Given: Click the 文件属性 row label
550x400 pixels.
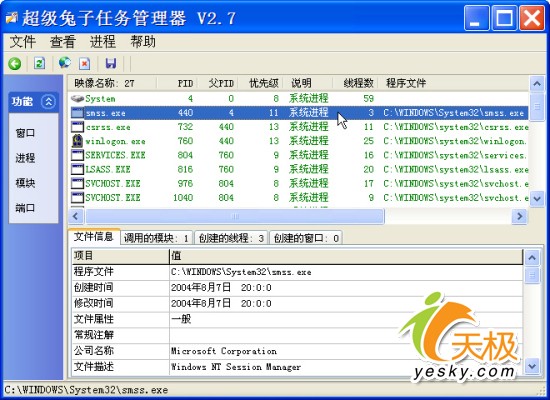Looking at the screenshot, I should pyautogui.click(x=94, y=319).
